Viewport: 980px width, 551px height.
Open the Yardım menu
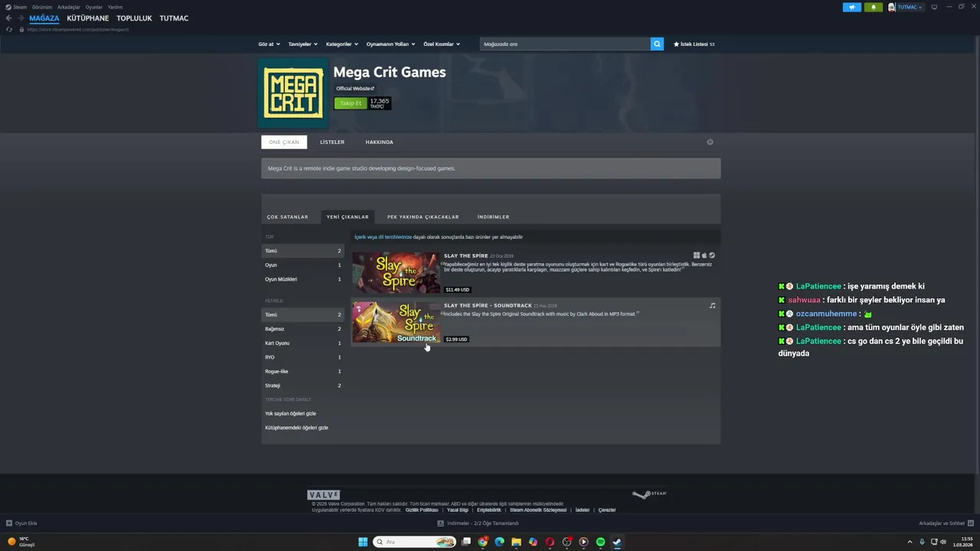(x=115, y=7)
